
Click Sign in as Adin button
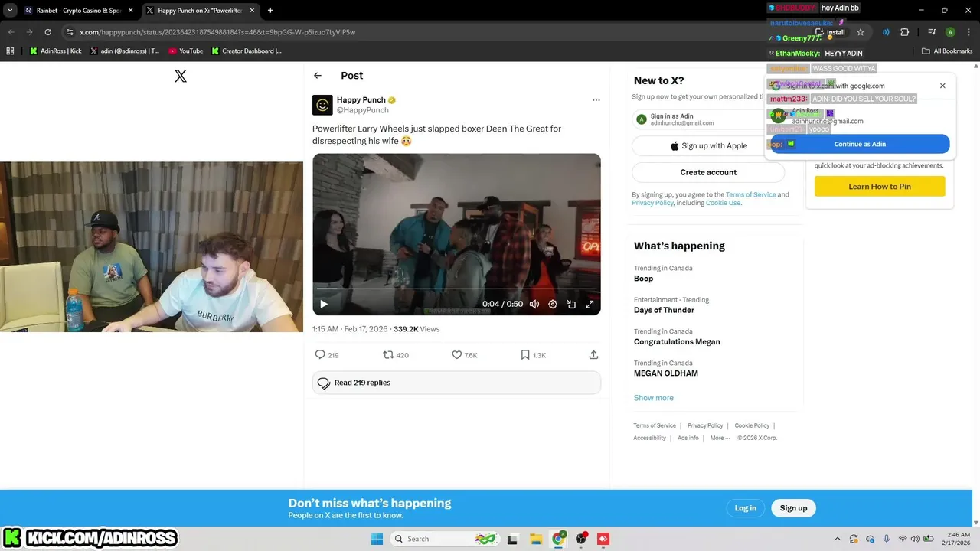[697, 119]
